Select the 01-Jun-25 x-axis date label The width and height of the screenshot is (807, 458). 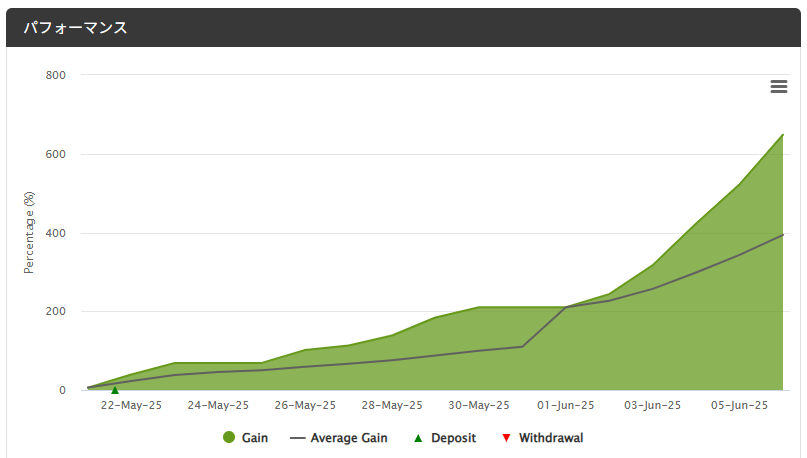[x=566, y=406]
